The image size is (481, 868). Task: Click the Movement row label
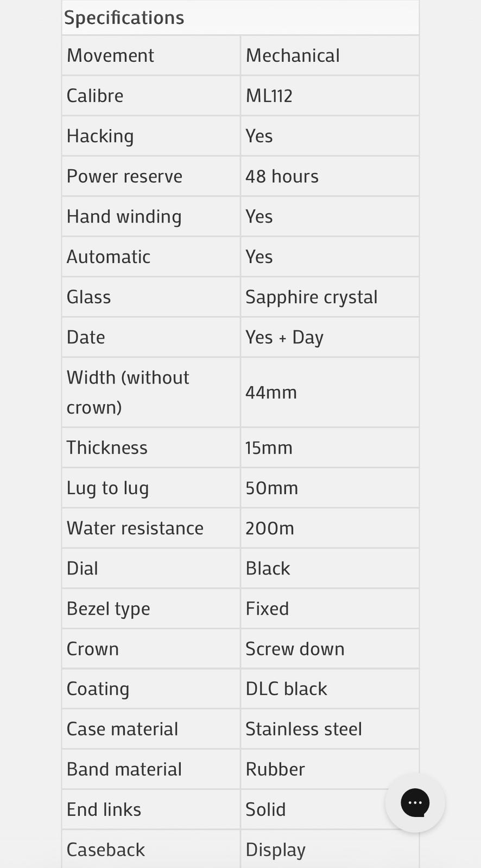[x=110, y=55]
